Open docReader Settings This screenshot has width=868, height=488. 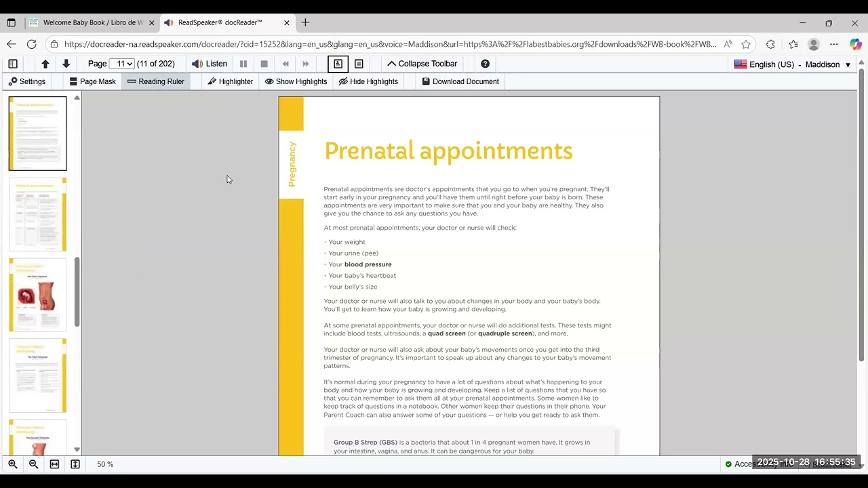[27, 81]
